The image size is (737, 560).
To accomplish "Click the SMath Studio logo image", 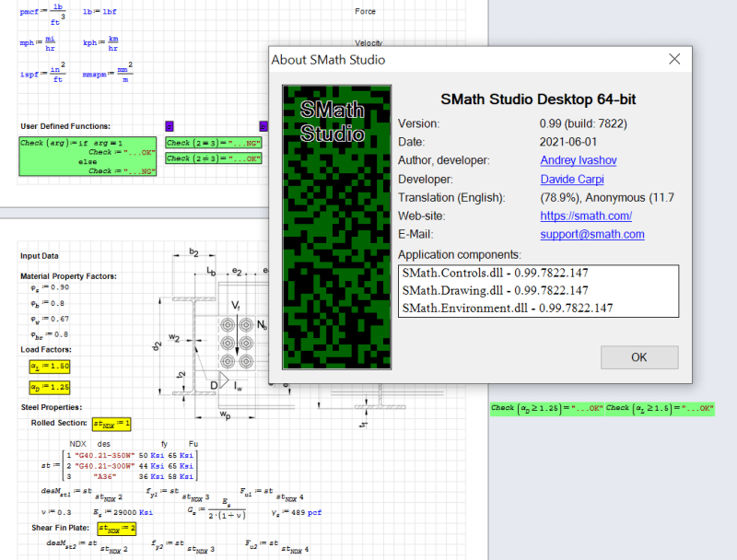I will (336, 227).
